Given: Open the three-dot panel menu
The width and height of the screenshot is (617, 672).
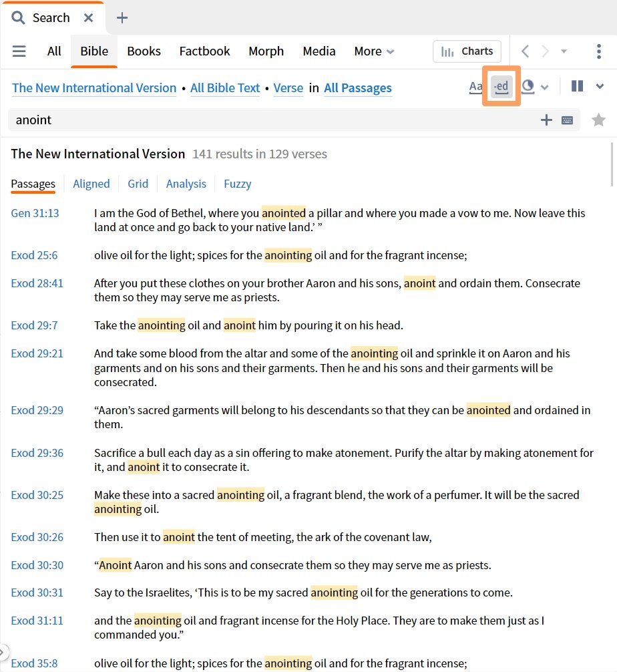Looking at the screenshot, I should pyautogui.click(x=598, y=51).
